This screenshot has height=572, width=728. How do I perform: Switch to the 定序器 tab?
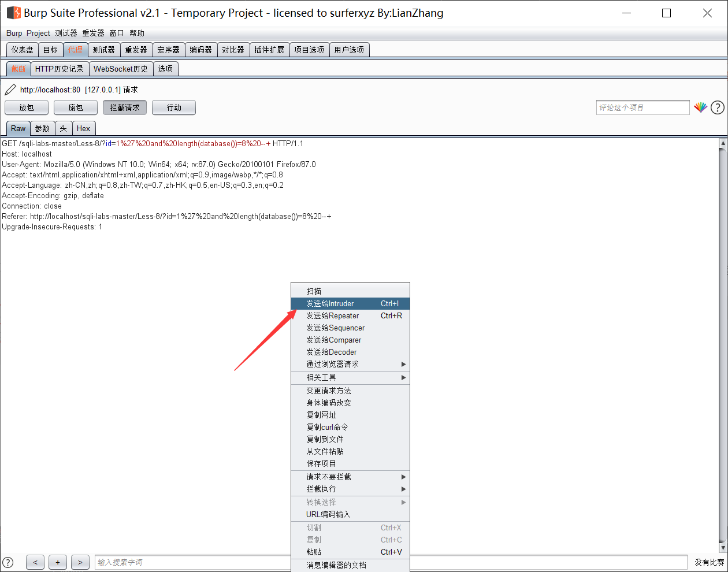coord(169,50)
